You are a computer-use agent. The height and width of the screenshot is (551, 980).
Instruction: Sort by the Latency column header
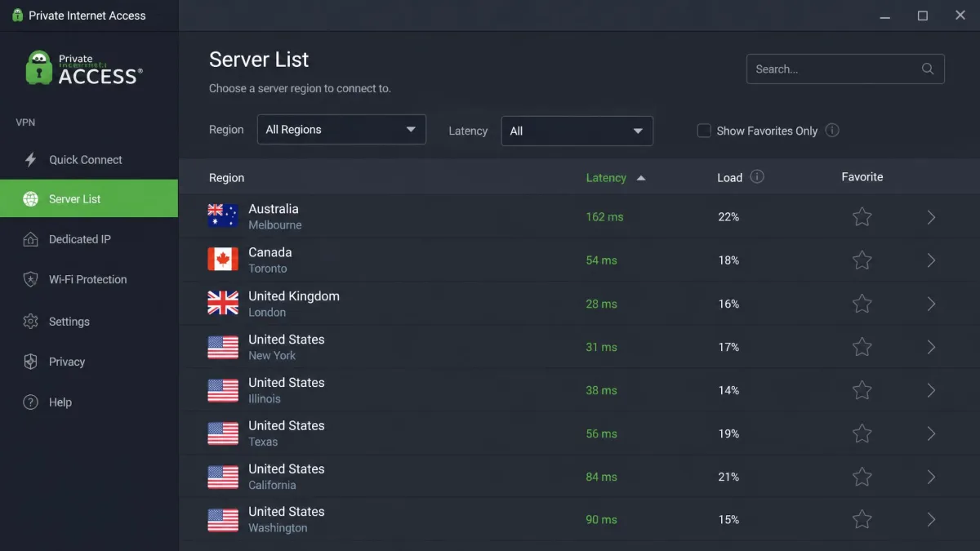click(x=606, y=178)
